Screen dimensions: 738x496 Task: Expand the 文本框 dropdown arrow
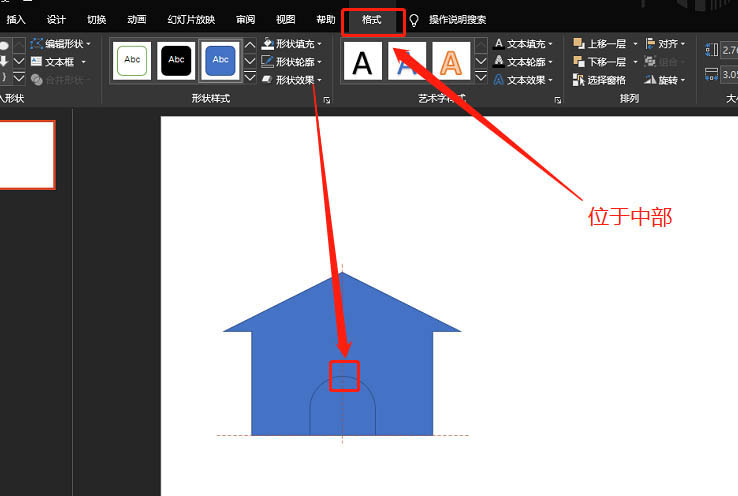click(84, 62)
